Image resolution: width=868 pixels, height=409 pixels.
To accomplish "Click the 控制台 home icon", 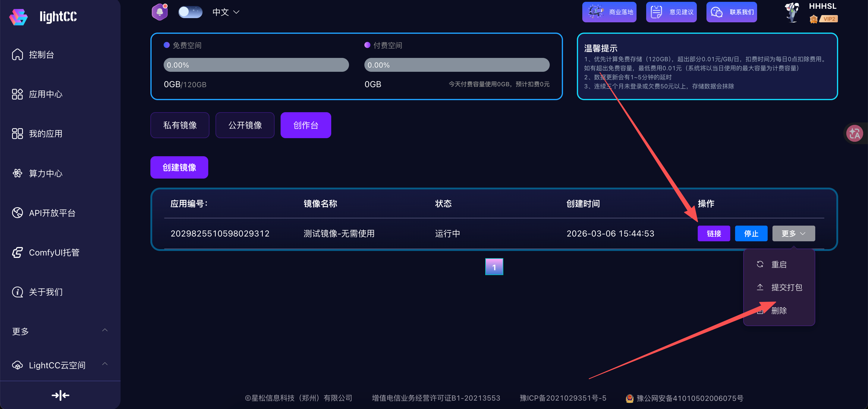I will tap(17, 55).
